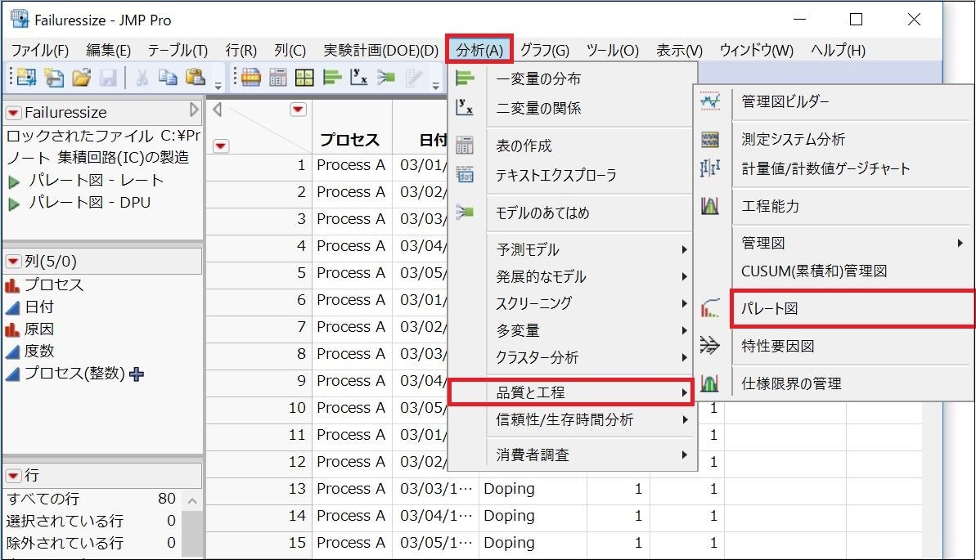This screenshot has height=560, width=976.
Task: Click the 仕様限界の管理 submenu icon
Action: (x=710, y=383)
